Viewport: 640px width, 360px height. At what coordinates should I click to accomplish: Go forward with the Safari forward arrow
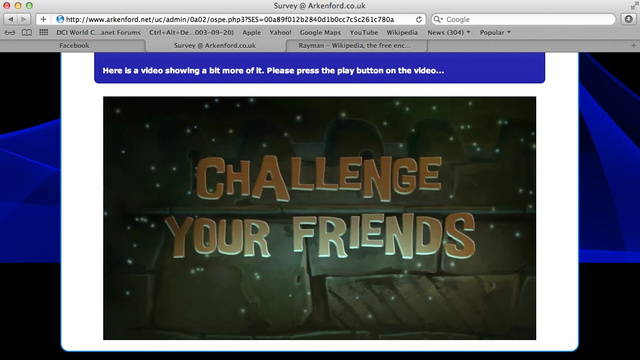point(24,19)
